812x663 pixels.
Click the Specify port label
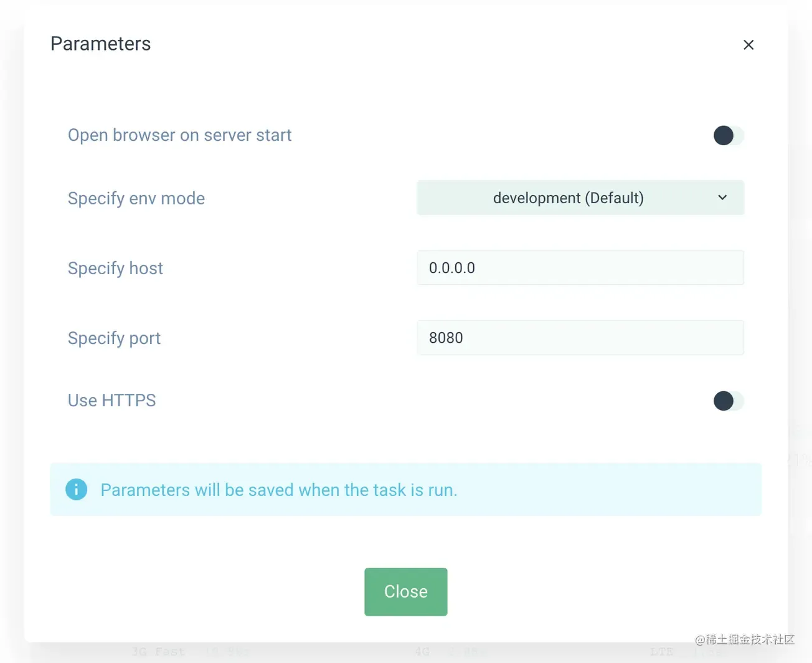pos(114,338)
